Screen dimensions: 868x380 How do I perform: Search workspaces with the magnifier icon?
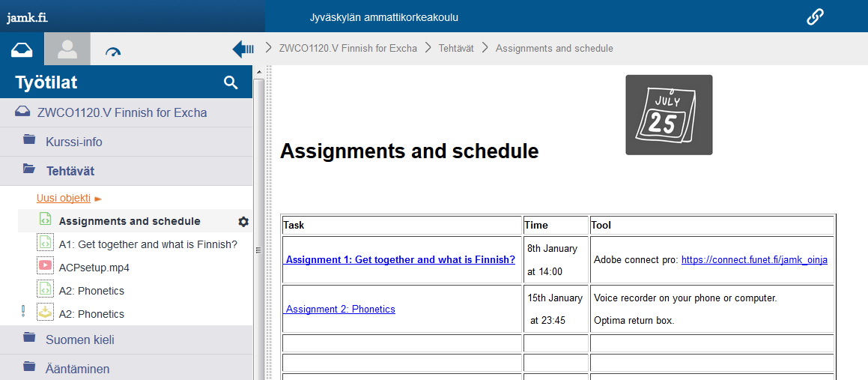[x=231, y=82]
